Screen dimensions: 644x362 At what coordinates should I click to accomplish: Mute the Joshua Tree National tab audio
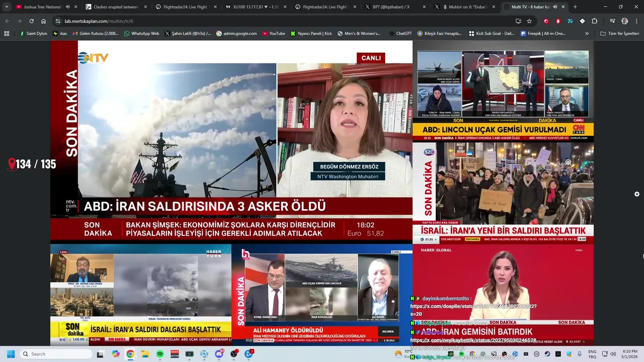pyautogui.click(x=67, y=7)
